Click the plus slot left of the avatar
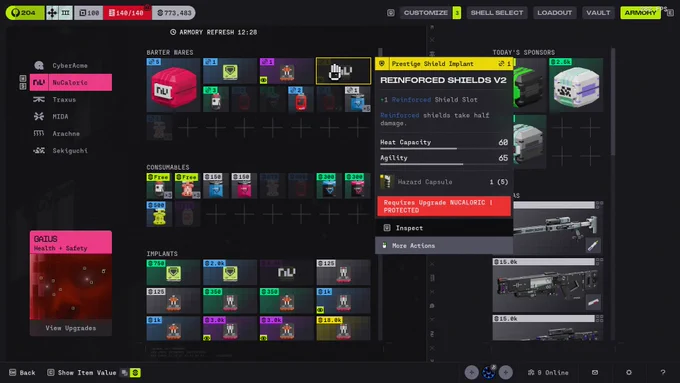Image resolution: width=680 pixels, height=383 pixels. (471, 372)
